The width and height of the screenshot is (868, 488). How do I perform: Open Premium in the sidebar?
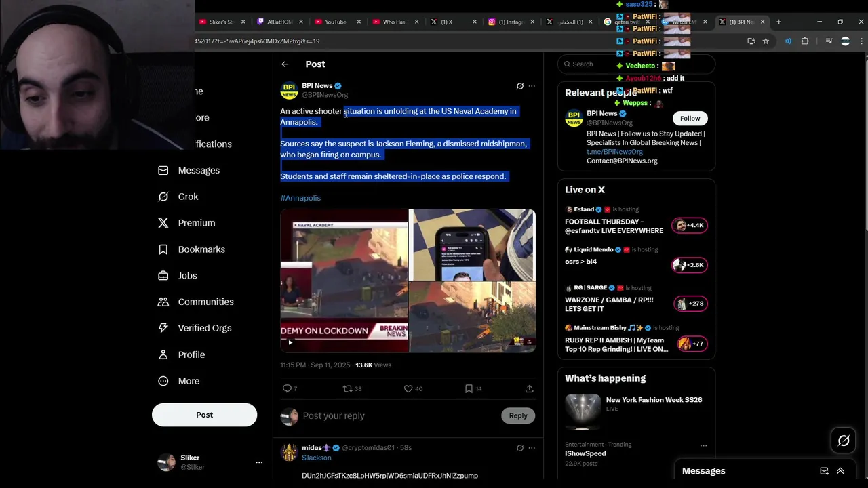click(x=197, y=223)
